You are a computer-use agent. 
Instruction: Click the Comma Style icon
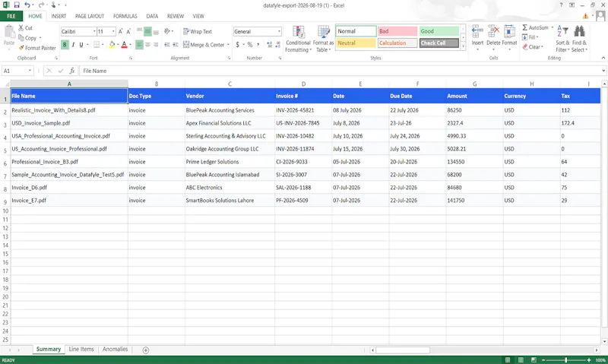pyautogui.click(x=258, y=45)
